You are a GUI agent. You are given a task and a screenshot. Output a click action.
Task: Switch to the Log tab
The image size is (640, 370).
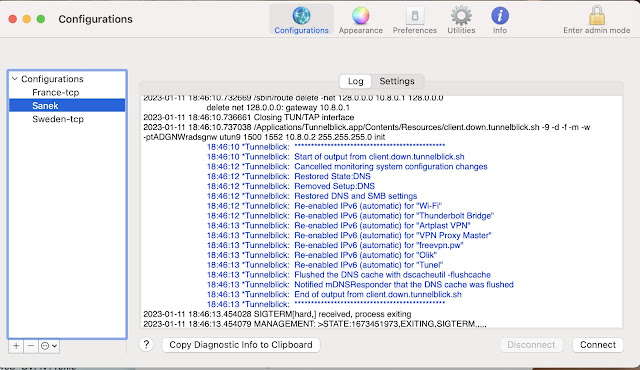click(356, 81)
